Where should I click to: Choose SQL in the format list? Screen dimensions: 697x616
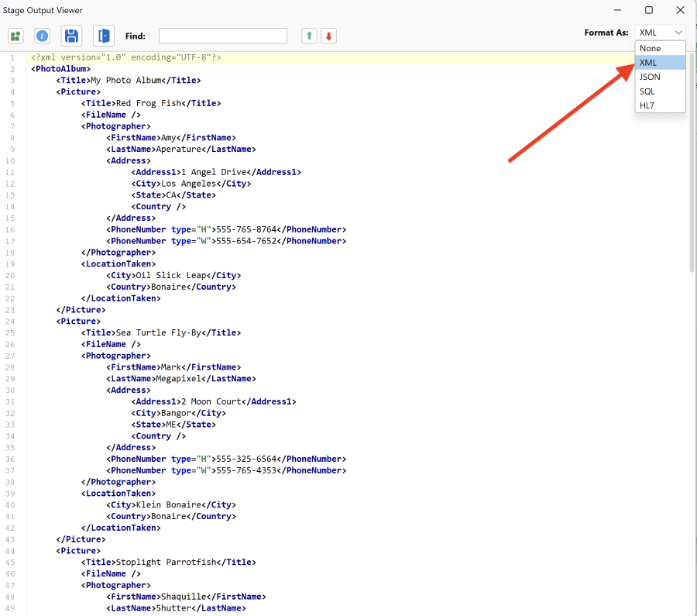[660, 91]
